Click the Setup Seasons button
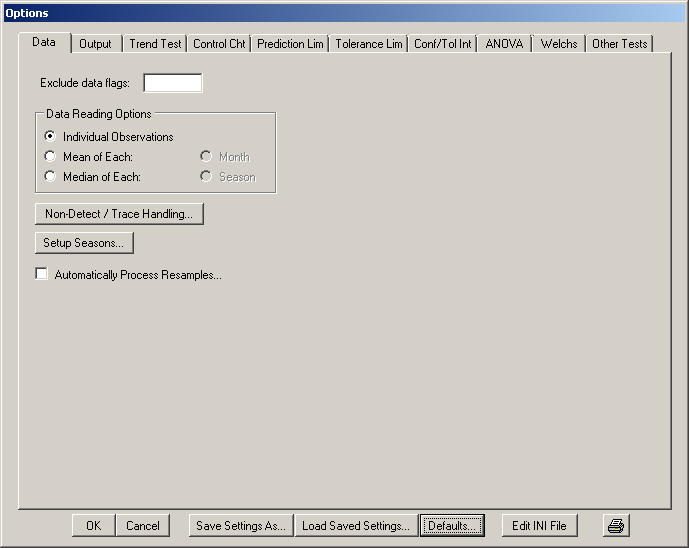 point(84,243)
